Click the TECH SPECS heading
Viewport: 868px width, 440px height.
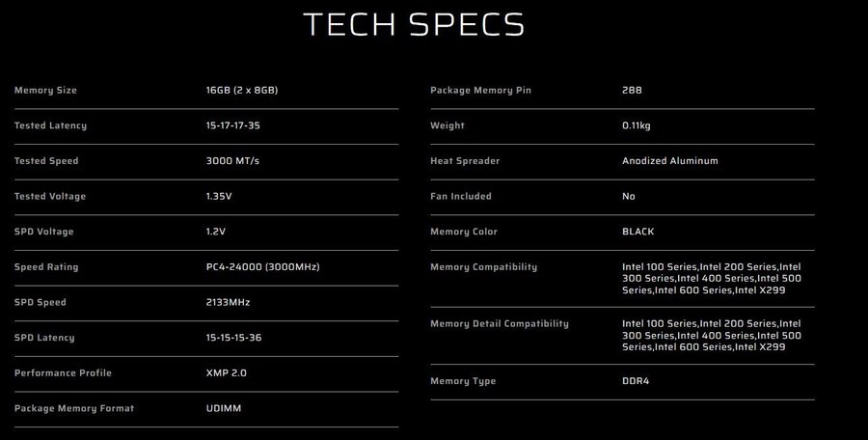click(414, 24)
